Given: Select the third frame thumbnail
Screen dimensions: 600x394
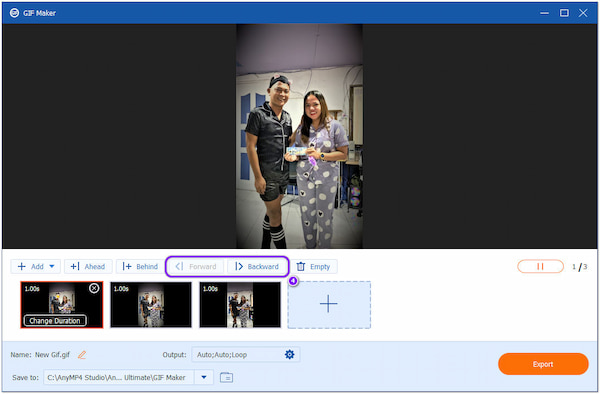Looking at the screenshot, I should coord(240,305).
